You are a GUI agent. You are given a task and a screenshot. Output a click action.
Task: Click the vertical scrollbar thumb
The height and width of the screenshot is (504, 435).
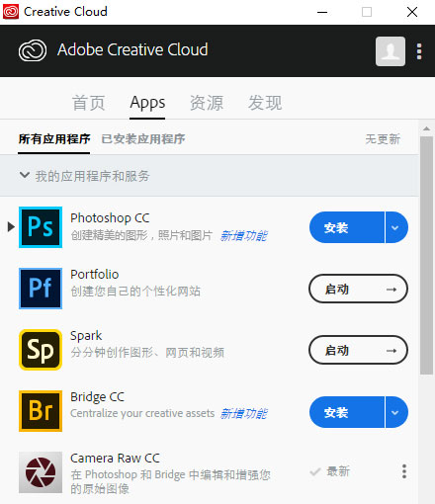427,255
